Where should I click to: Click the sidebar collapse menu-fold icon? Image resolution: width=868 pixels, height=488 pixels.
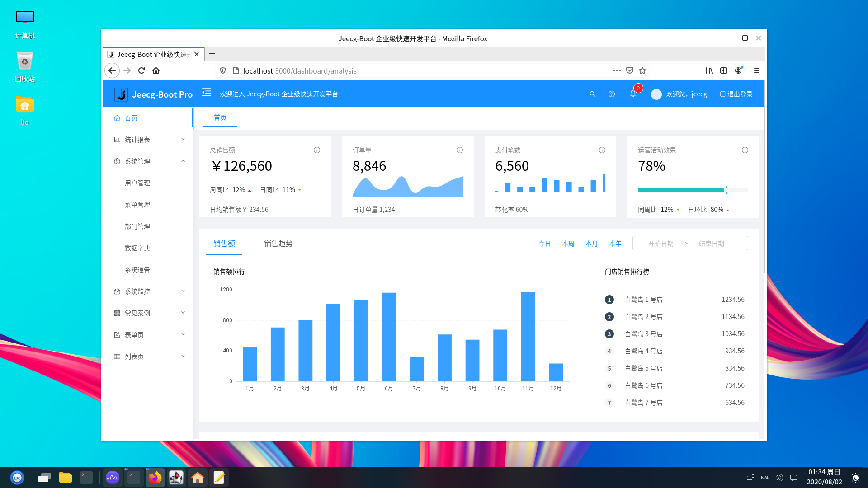tap(207, 93)
